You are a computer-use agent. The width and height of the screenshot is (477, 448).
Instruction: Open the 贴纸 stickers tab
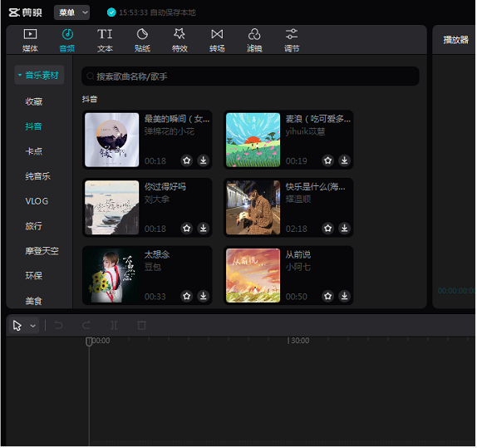(x=142, y=40)
